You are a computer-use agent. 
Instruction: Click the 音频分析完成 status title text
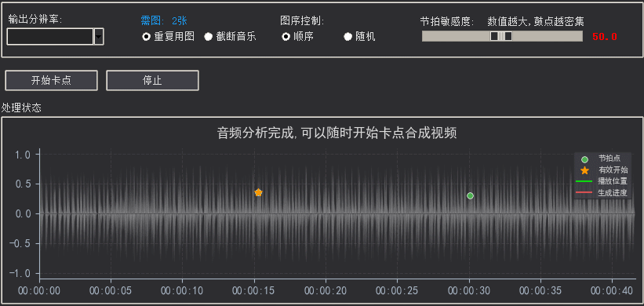click(337, 133)
